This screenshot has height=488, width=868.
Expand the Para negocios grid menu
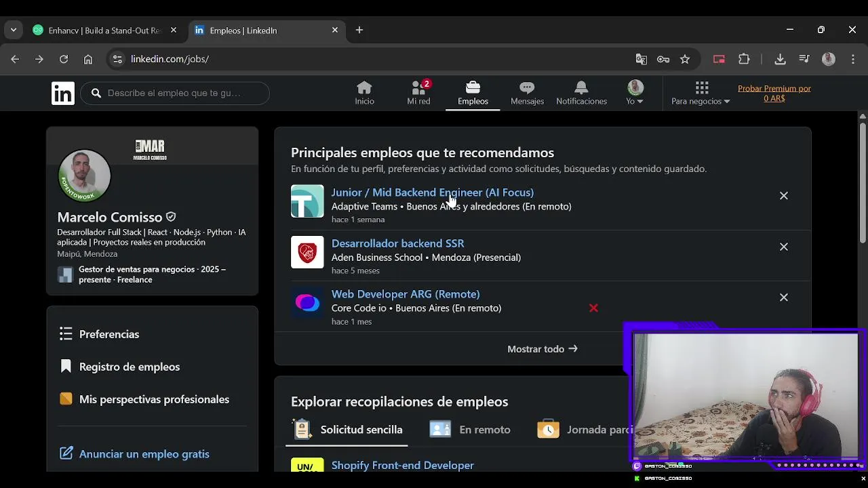click(701, 93)
